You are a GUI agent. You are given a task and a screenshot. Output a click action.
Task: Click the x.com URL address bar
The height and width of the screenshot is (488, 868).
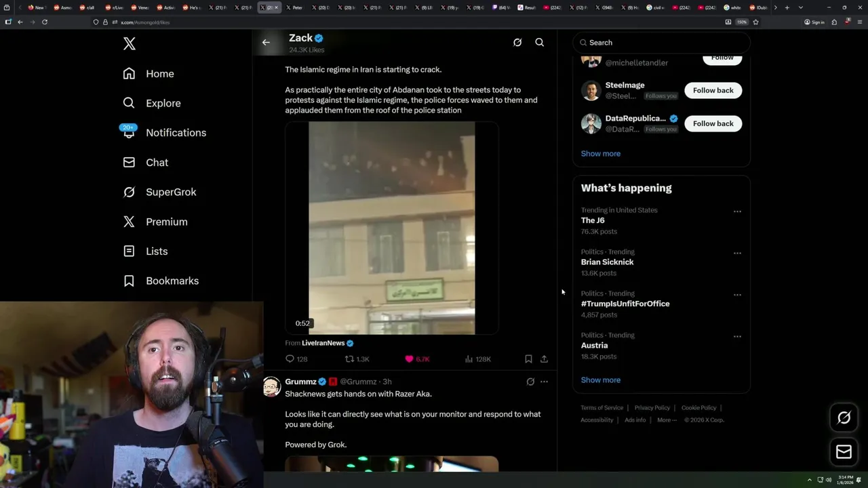(x=407, y=22)
